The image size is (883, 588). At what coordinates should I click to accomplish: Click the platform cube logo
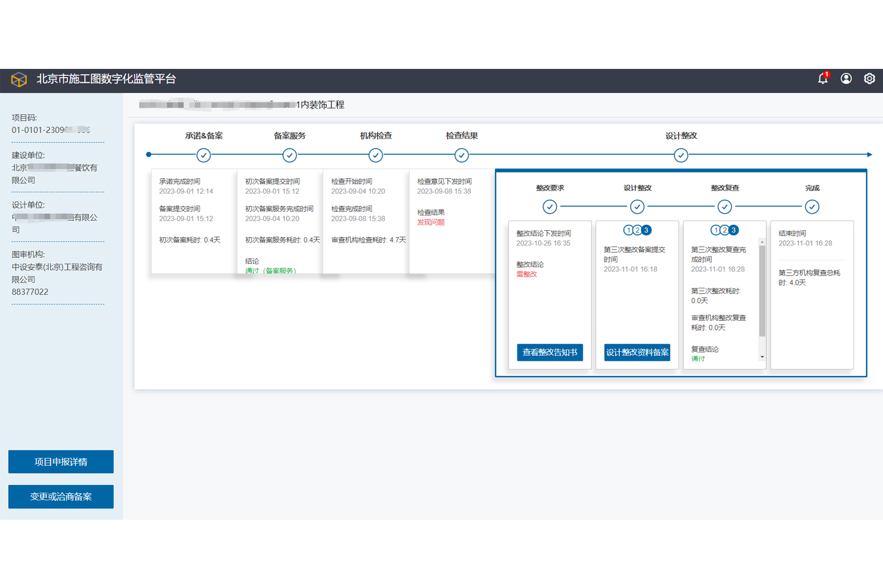[19, 79]
